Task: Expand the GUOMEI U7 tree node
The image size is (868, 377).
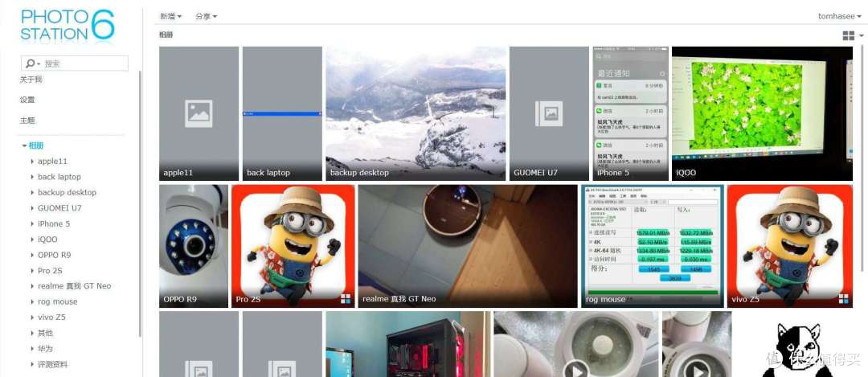Action: [x=33, y=208]
